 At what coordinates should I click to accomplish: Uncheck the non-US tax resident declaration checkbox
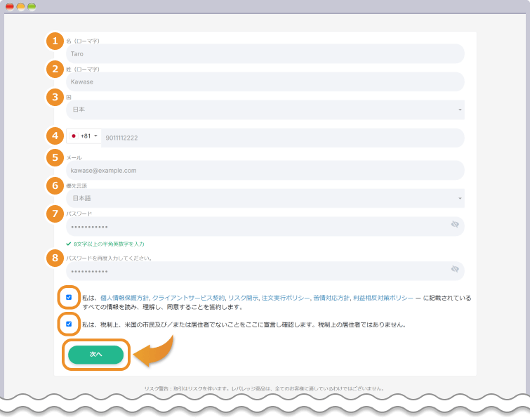(69, 324)
